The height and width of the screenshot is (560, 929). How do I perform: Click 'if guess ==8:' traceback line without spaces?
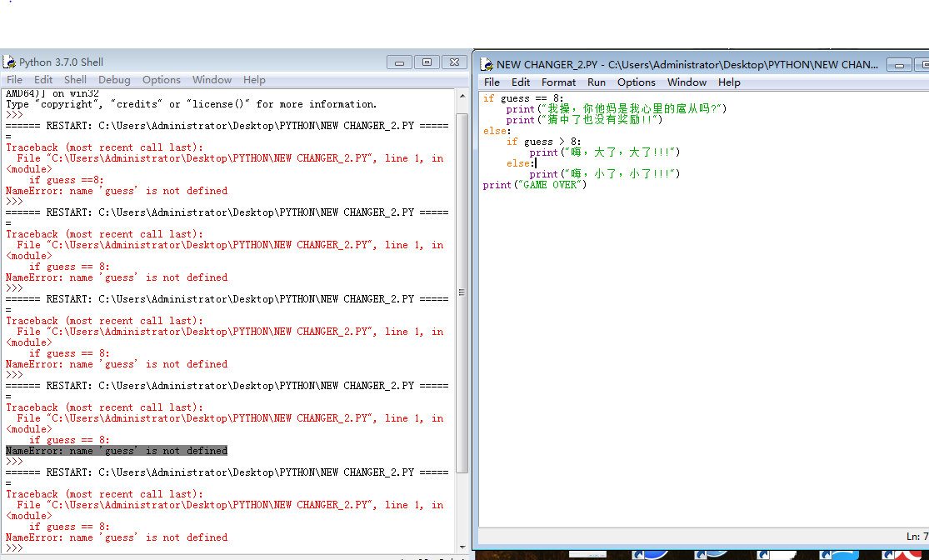(x=67, y=180)
